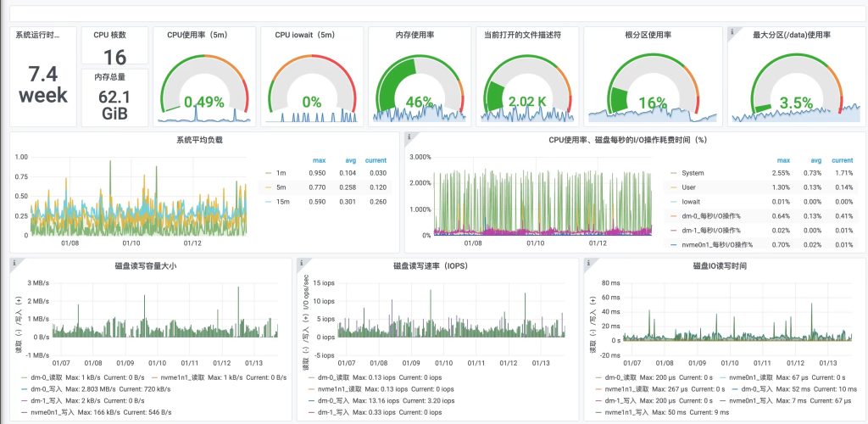The height and width of the screenshot is (424, 868).
Task: Click info icon on 磁盘读写速率（IOPS）panel
Action: (301, 263)
